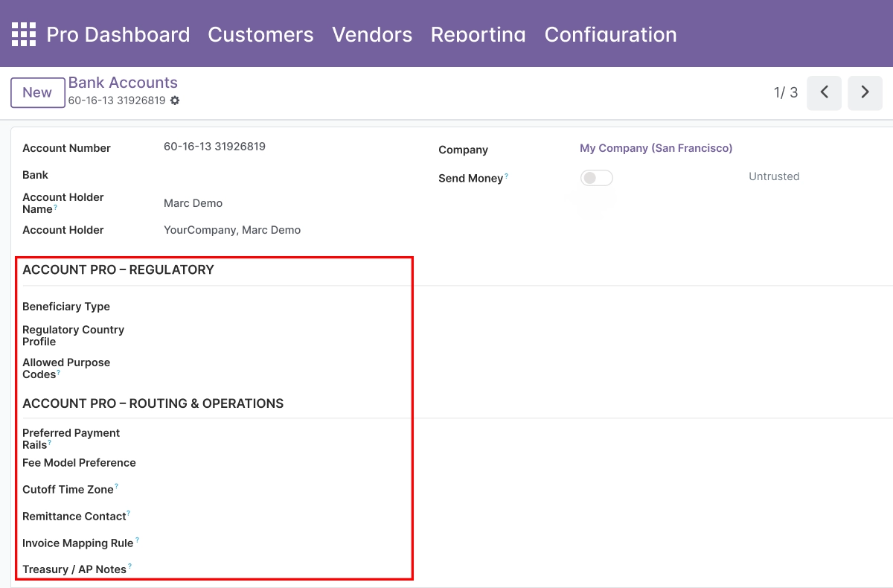Click Invoice Mapping Rule field
Screen dimensions: 893x588
tap(287, 543)
